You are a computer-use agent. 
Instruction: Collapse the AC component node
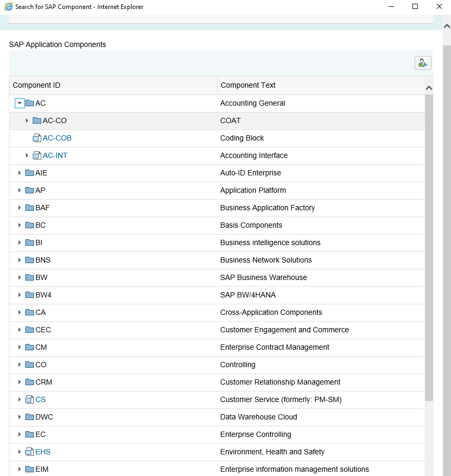[20, 103]
